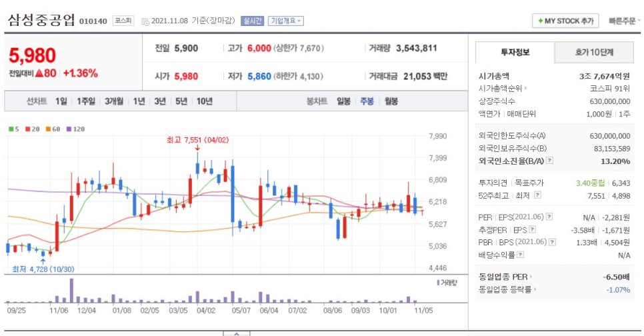This screenshot has width=644, height=336.
Task: Select 1일 line chart period
Action: tap(61, 101)
